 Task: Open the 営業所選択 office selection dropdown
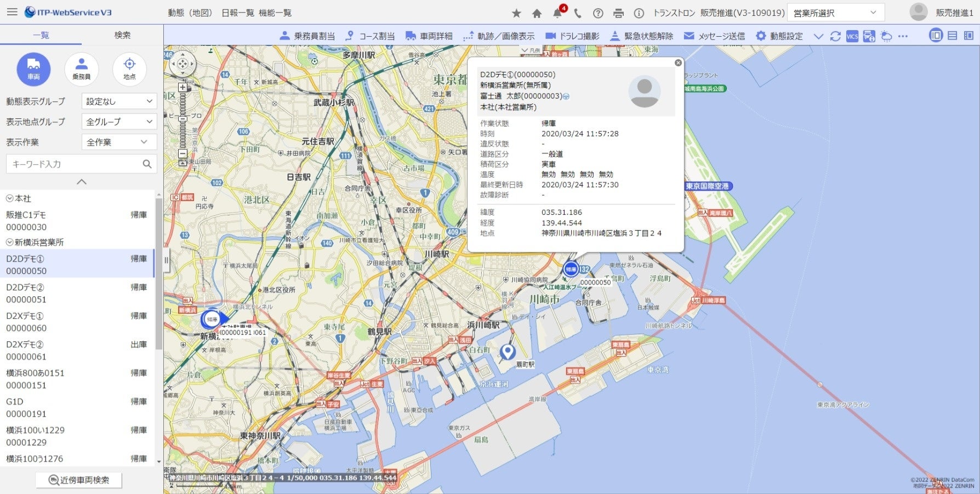point(835,12)
